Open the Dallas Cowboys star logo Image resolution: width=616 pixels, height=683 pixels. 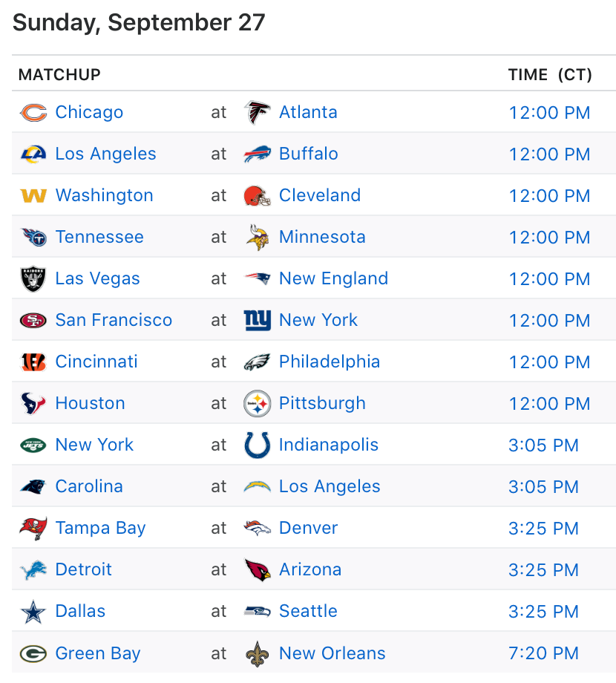point(33,611)
